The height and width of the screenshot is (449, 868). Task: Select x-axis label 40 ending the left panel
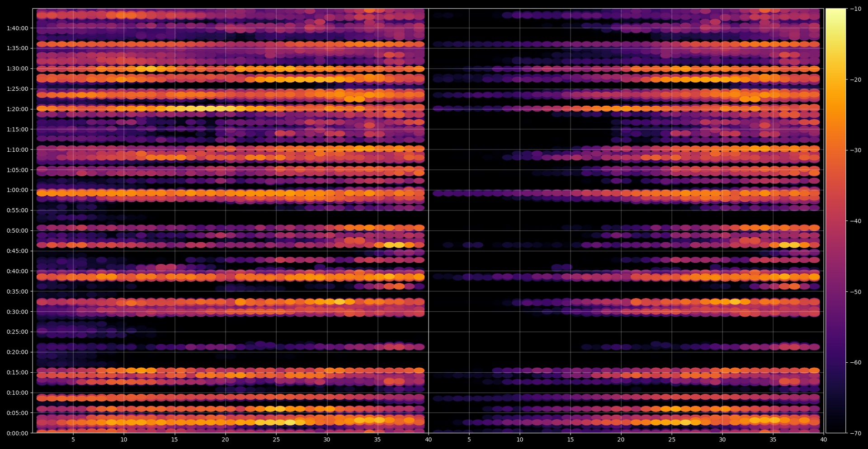428,440
